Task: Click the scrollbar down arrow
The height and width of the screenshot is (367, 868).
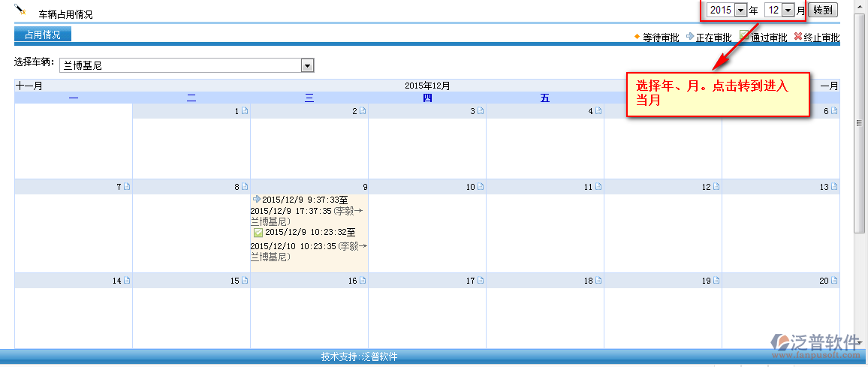Action: [859, 342]
